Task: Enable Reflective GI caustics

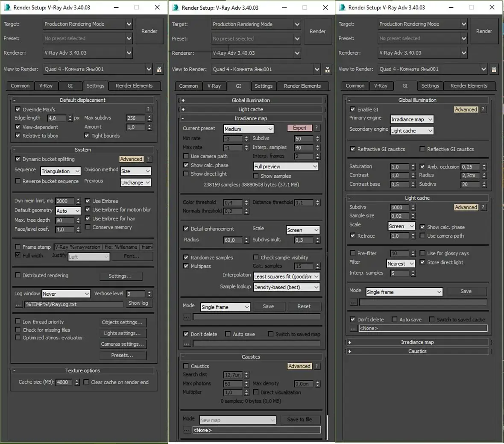Action: 422,149
